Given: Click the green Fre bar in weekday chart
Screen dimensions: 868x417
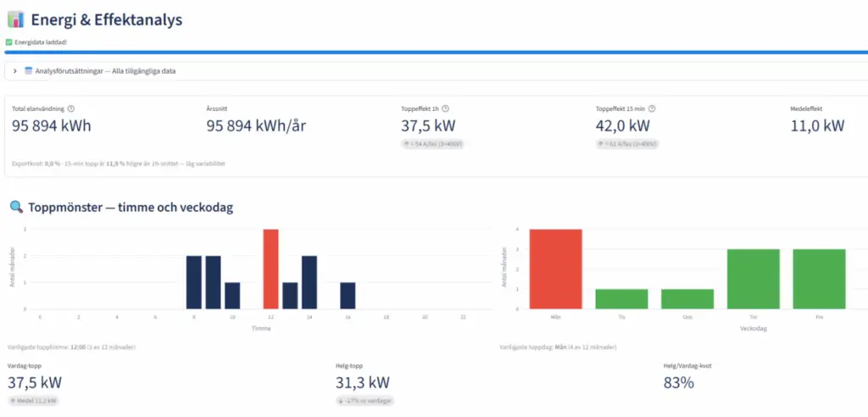Looking at the screenshot, I should click(820, 279).
